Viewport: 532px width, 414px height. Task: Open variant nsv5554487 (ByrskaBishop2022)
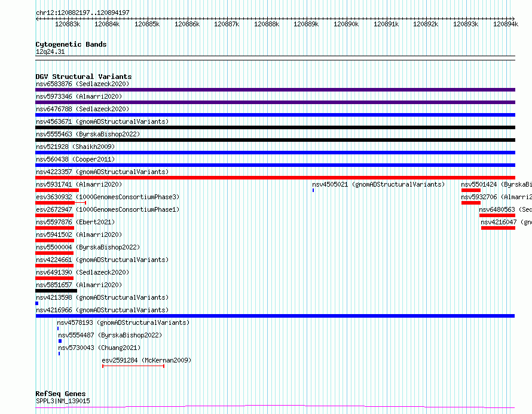click(x=110, y=335)
